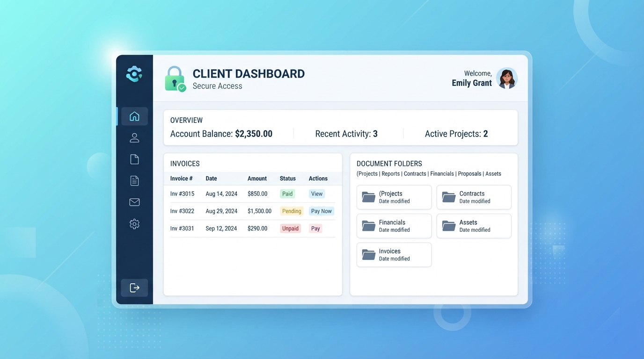This screenshot has height=359, width=644.
Task: Click the logout icon at sidebar bottom
Action: [134, 287]
